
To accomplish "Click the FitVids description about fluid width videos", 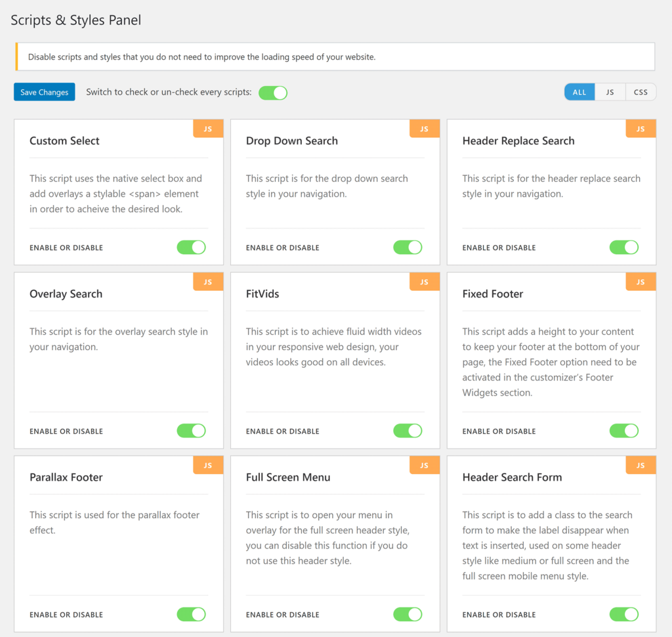I will pyautogui.click(x=333, y=347).
